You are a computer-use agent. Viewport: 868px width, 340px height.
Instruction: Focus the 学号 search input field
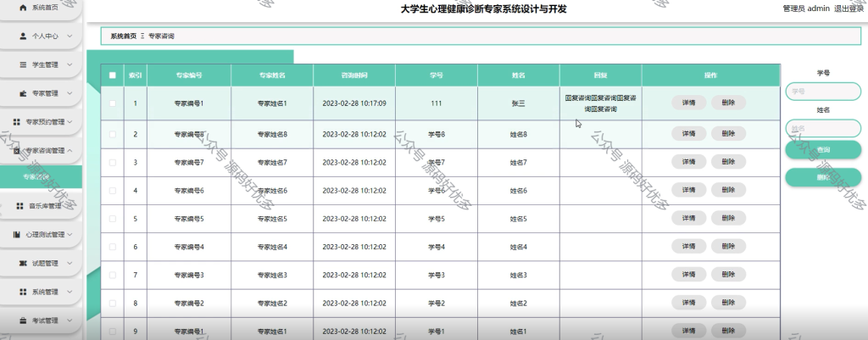(x=823, y=92)
